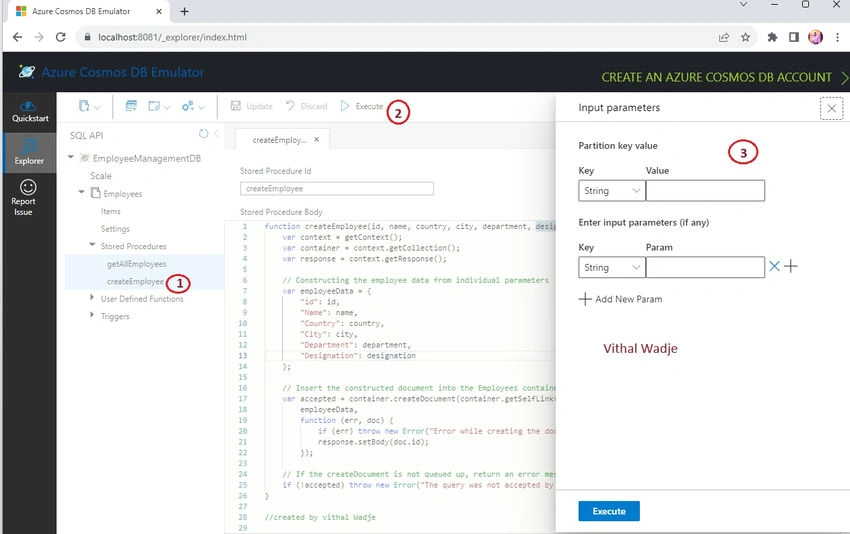Viewport: 850px width, 534px height.
Task: Open browser extensions puzzle icon
Action: coord(772,37)
